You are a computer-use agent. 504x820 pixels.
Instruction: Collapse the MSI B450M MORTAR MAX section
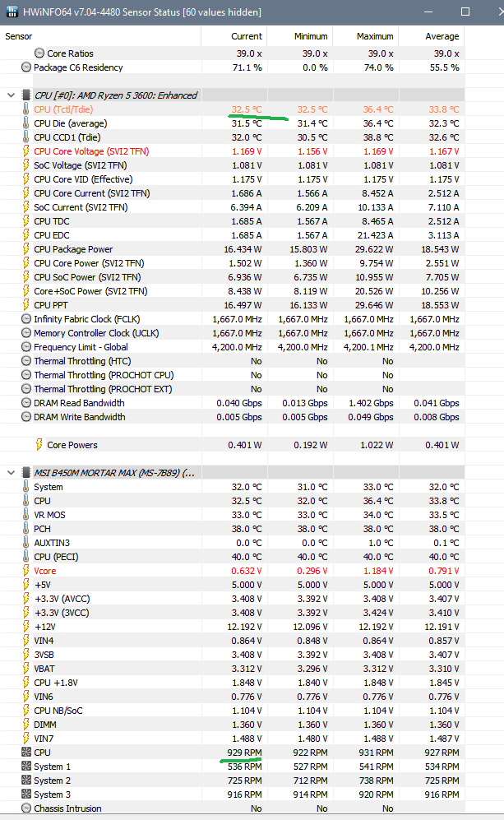click(x=10, y=473)
